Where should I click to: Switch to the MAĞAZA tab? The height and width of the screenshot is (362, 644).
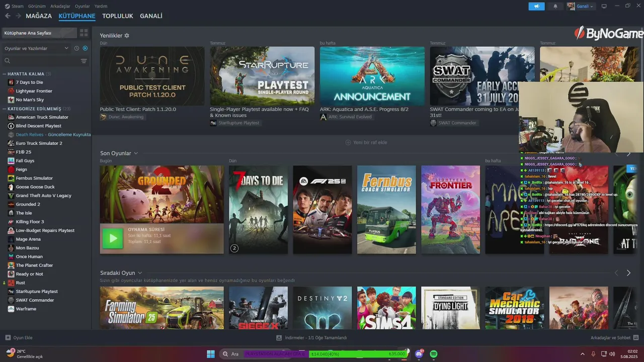coord(39,16)
